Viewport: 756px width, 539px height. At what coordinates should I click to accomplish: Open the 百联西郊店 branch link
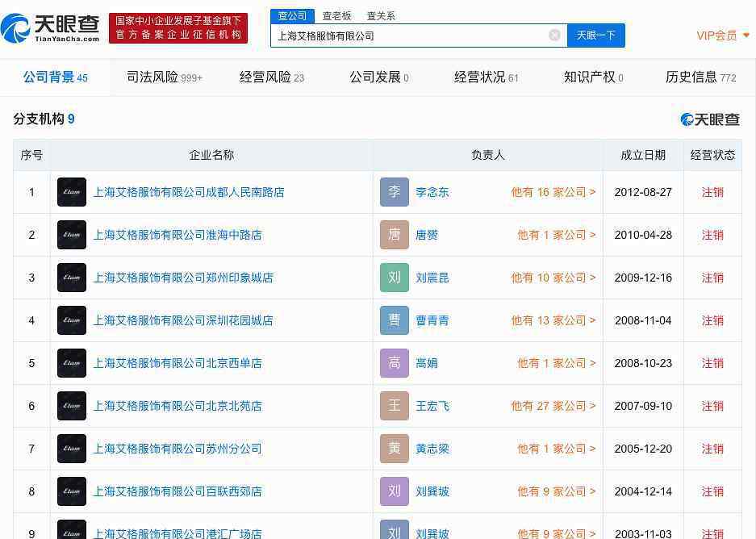(178, 491)
